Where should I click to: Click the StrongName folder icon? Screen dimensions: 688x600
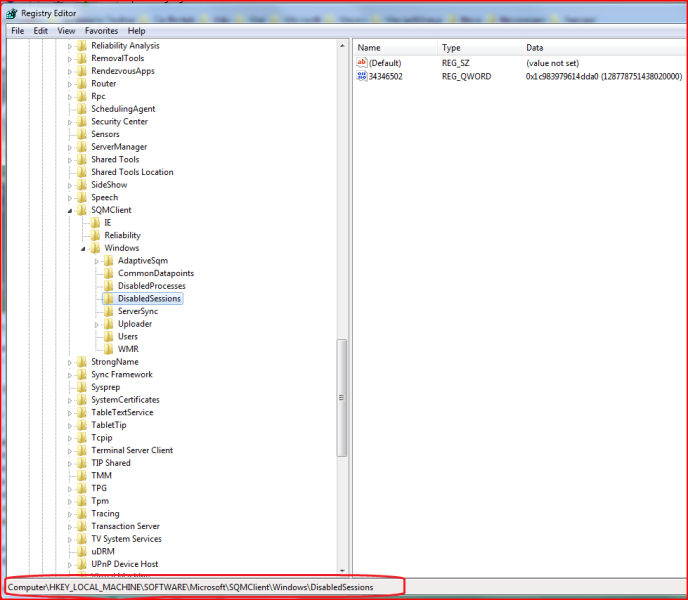[x=82, y=362]
